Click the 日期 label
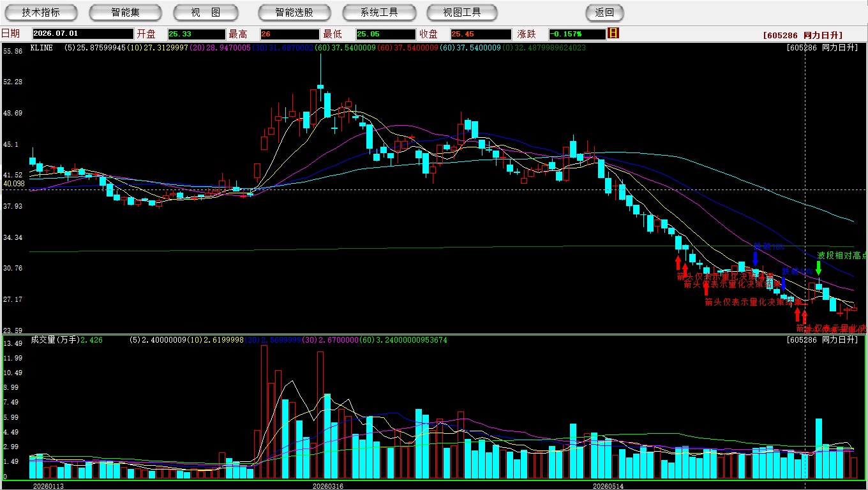Screen dimensions: 868x490 coord(10,34)
